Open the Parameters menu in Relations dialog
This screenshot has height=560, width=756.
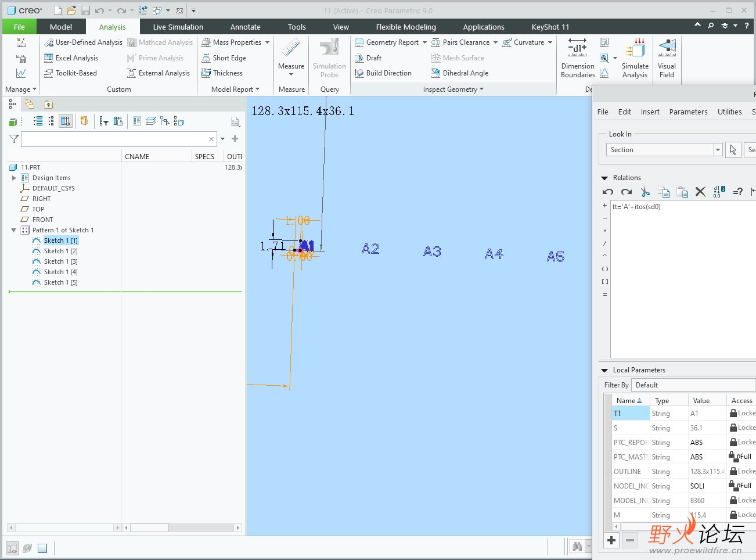click(x=688, y=112)
